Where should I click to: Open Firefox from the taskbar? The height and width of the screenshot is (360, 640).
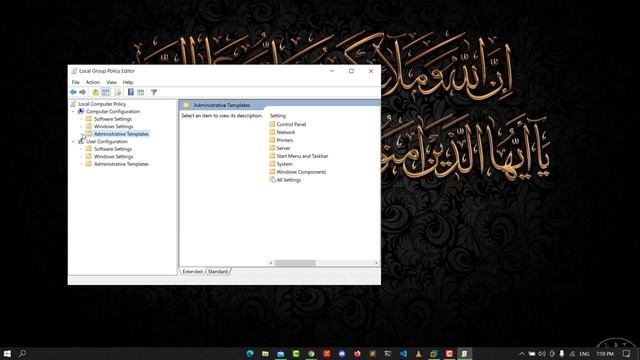point(357,353)
